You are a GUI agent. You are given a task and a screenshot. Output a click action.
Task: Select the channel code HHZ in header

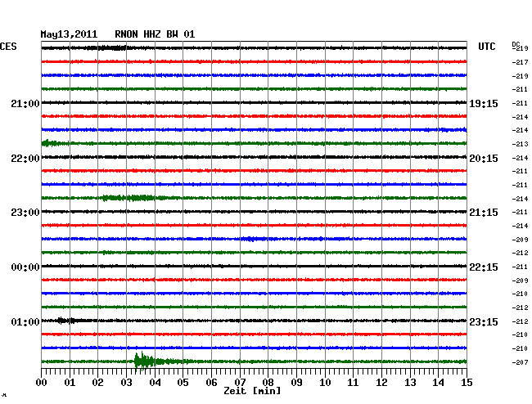point(152,34)
